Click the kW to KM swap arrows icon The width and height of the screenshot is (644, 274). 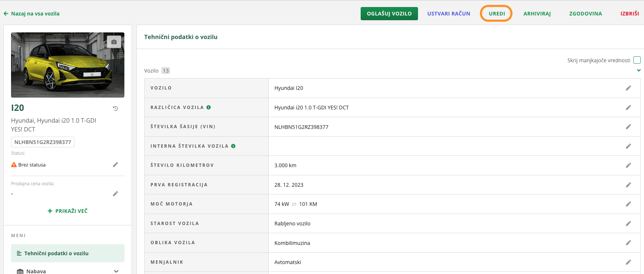point(294,204)
